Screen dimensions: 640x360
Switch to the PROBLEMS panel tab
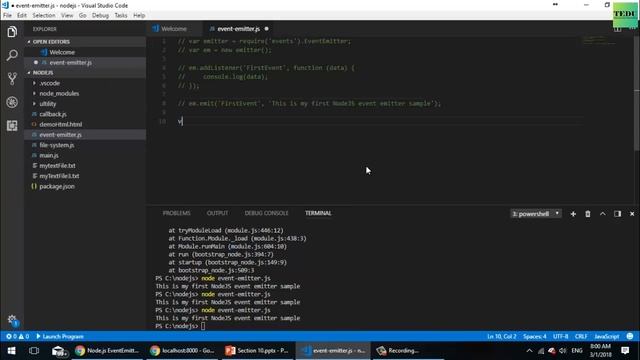pos(177,213)
